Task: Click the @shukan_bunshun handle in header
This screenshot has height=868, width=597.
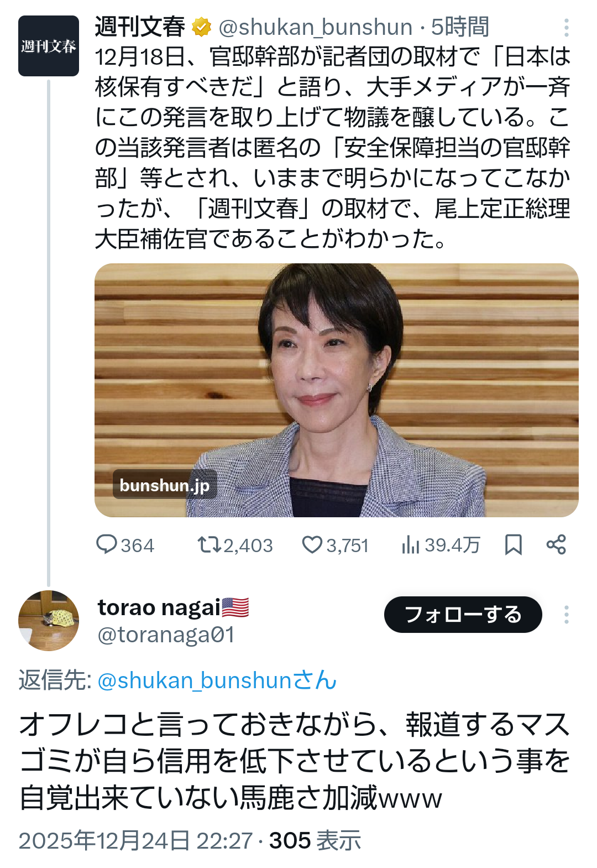Action: pos(316,27)
